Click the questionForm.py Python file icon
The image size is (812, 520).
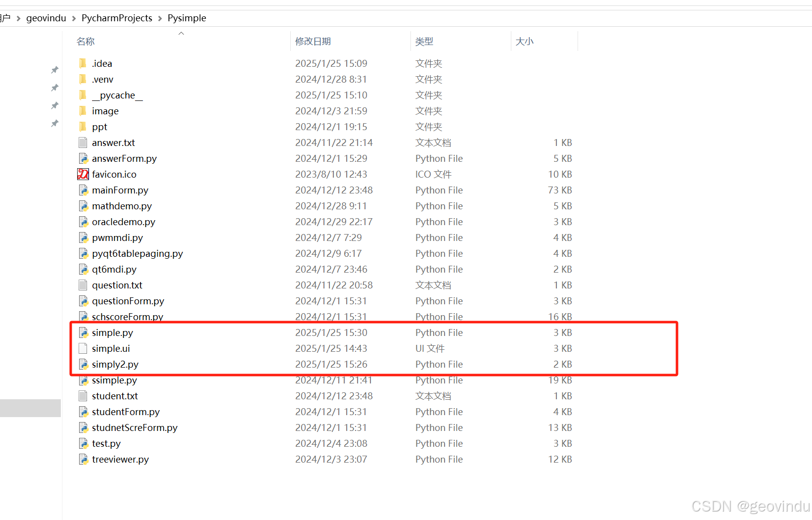[x=83, y=301]
